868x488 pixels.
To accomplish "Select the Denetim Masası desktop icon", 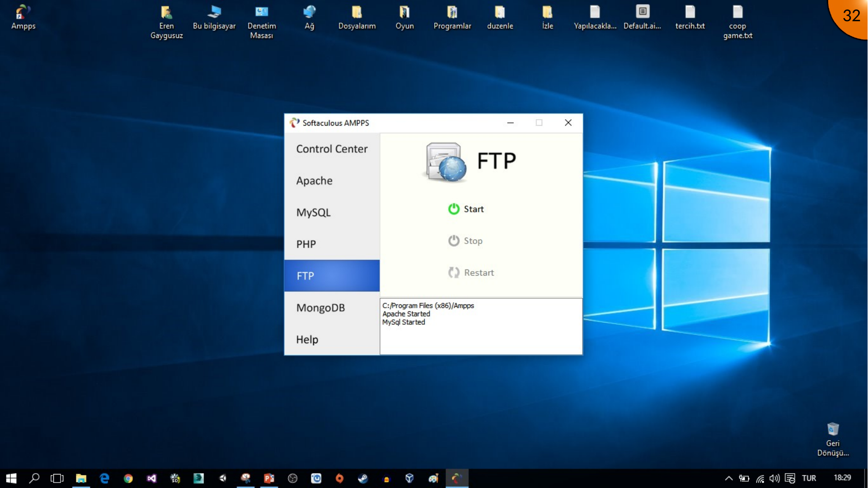I will point(262,22).
